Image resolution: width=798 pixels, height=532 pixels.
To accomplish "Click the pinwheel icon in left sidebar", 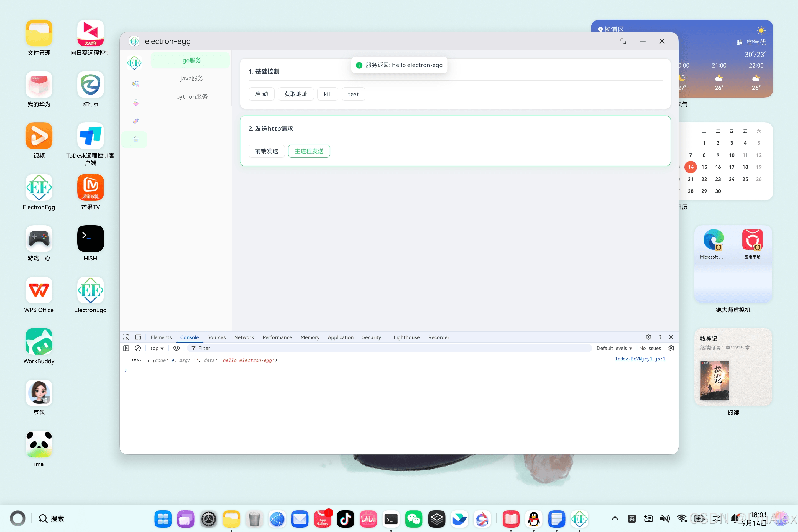I will [136, 85].
